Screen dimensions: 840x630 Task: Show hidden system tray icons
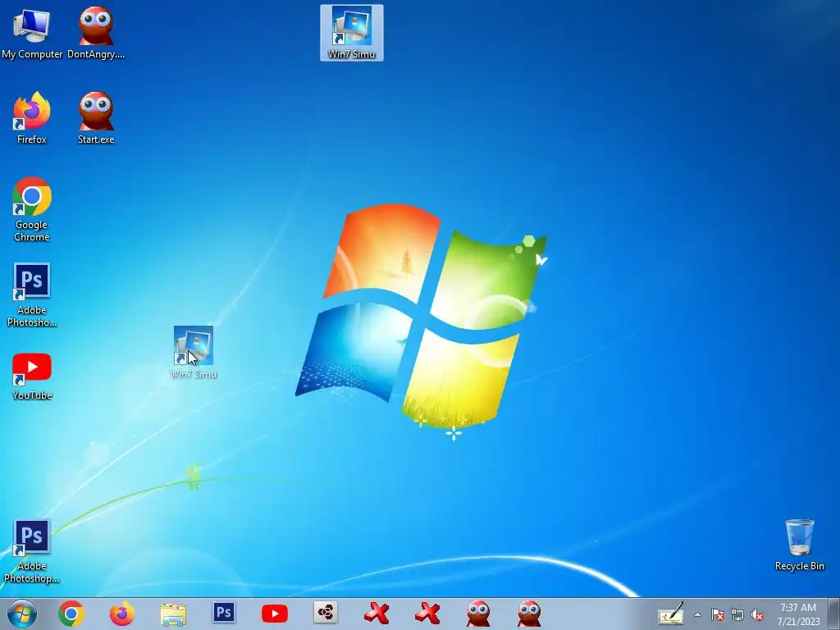click(697, 614)
